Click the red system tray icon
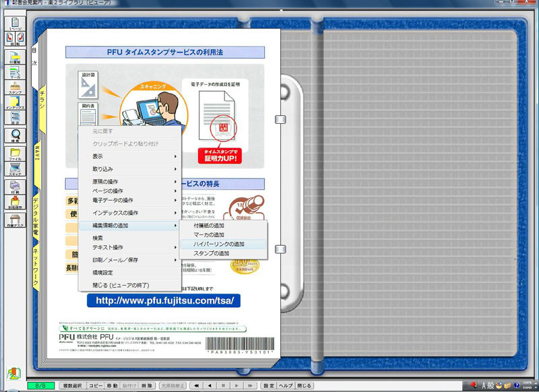This screenshot has height=392, width=539. pos(474,385)
